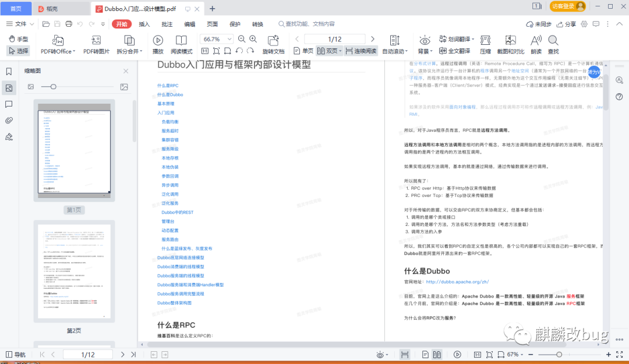Switch to two-page icon in status bar
Viewport: 629px width, 364px height.
click(437, 354)
